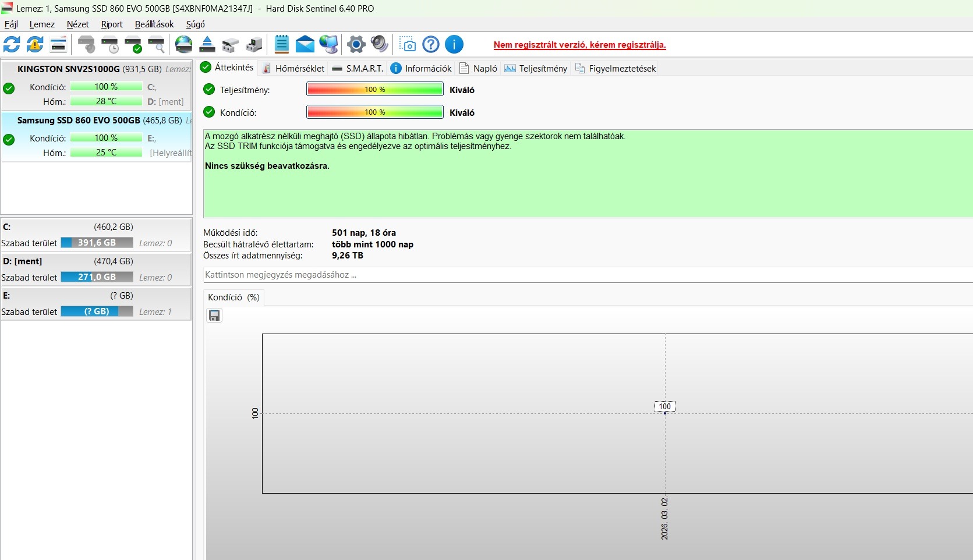Screen dimensions: 973x560
Task: Click the floppy save icon above the chart
Action: [214, 316]
